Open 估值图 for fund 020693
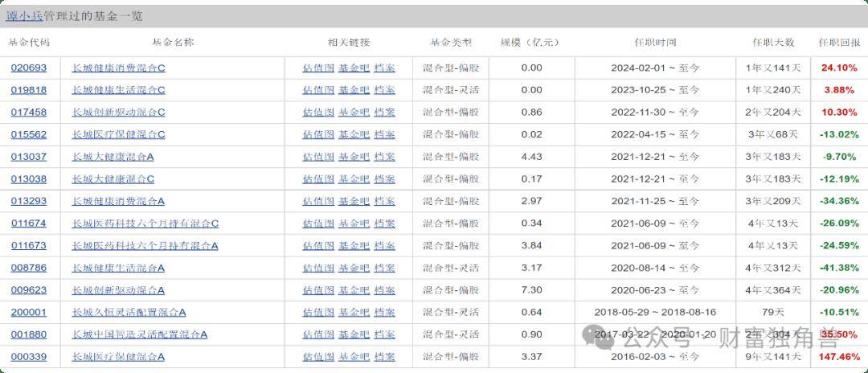Image resolution: width=868 pixels, height=373 pixels. (x=318, y=68)
